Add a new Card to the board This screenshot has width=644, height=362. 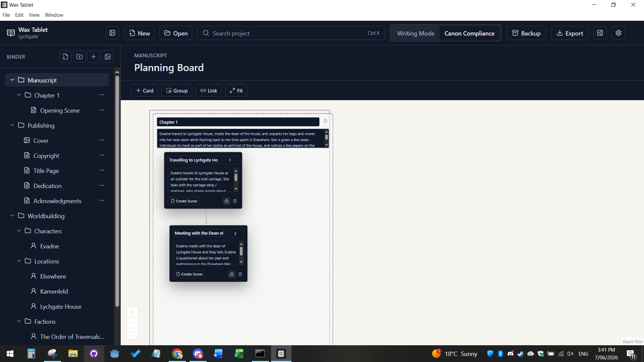(x=144, y=90)
